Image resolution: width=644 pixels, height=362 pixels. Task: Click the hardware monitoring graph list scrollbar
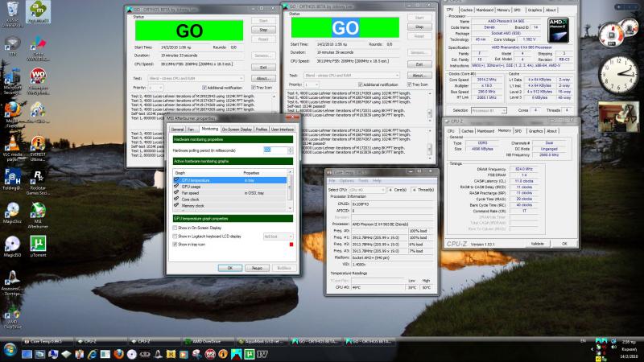coord(290,191)
